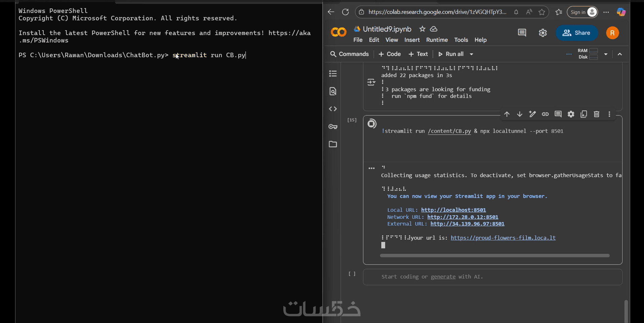Click the AI edit wand icon in the cell toolbar
Screen dimensions: 644x323
532,114
